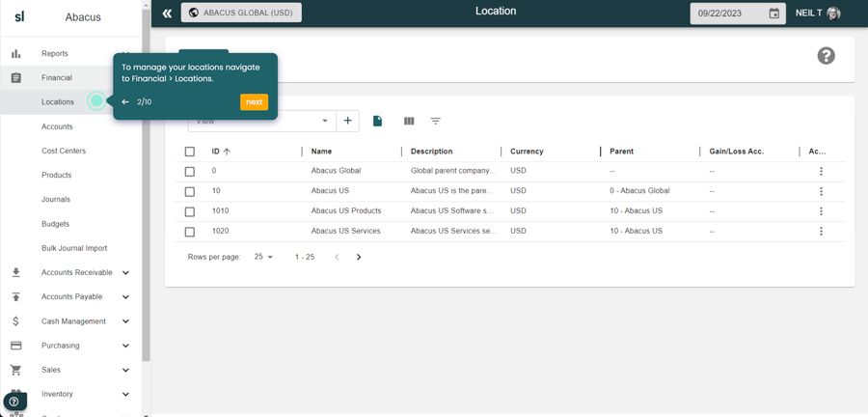This screenshot has width=868, height=417.
Task: Open the floating help widget icon
Action: click(x=14, y=402)
